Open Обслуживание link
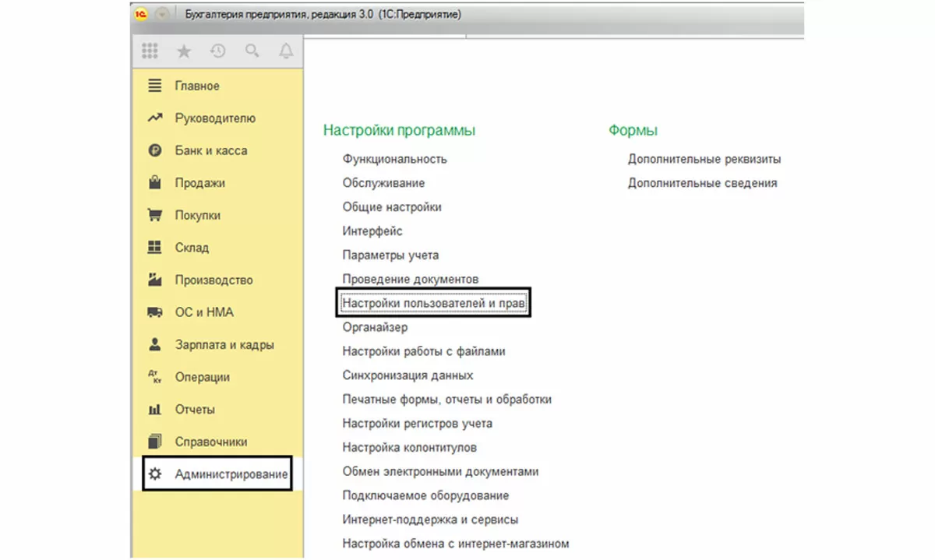 pos(383,183)
